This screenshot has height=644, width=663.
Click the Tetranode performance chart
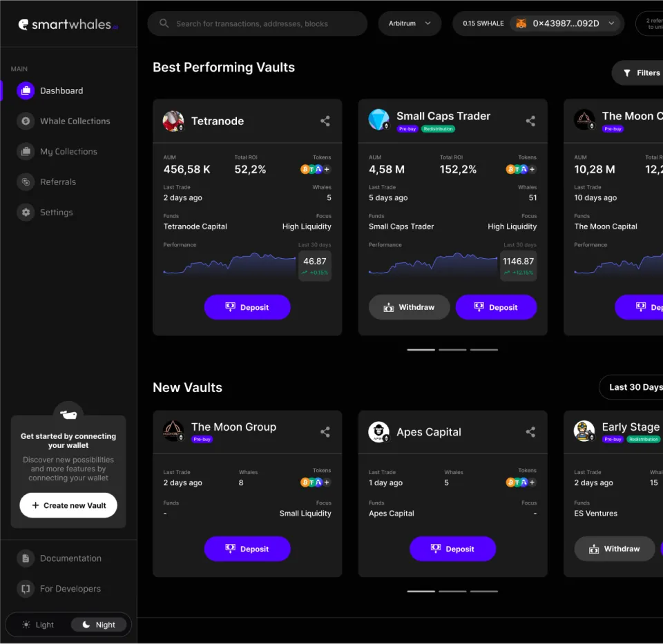[x=229, y=264]
